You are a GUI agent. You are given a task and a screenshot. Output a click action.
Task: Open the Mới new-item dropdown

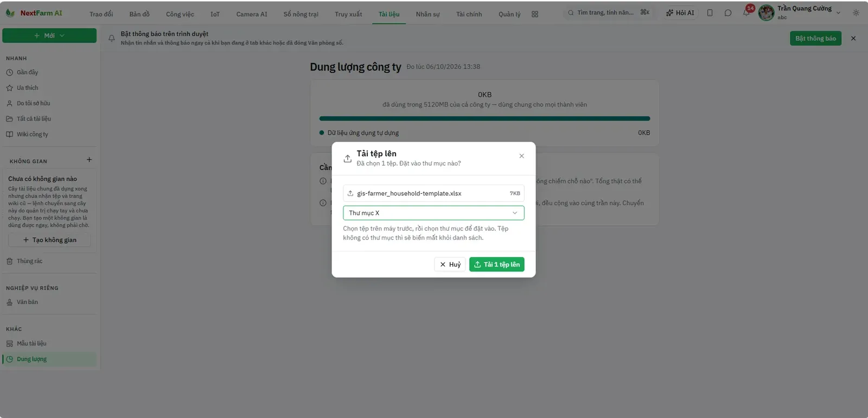(49, 36)
